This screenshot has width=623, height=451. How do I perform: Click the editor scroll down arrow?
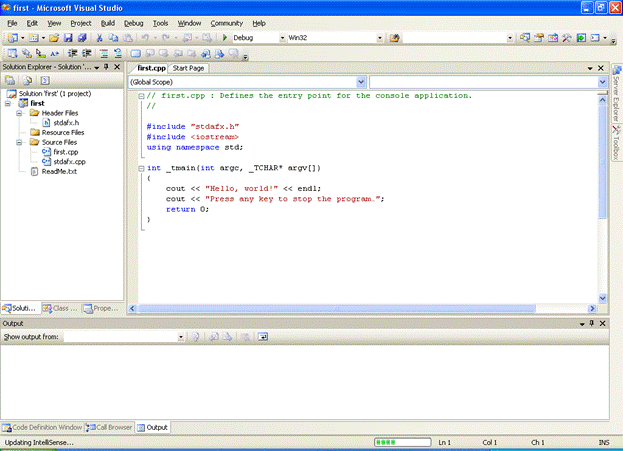602,298
